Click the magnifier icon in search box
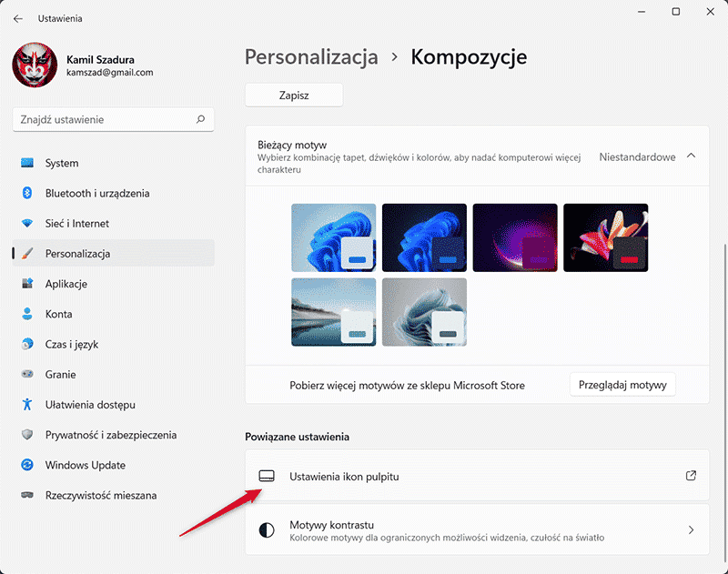728x574 pixels. pyautogui.click(x=200, y=119)
